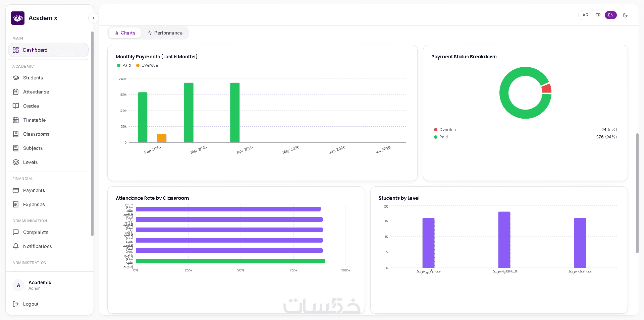Switch to the Performance tab

click(165, 33)
